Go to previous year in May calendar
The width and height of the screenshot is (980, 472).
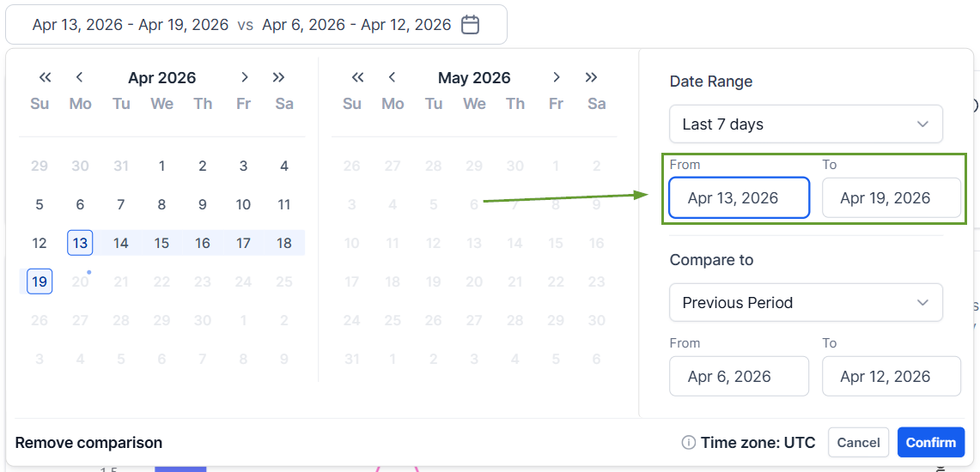tap(358, 77)
